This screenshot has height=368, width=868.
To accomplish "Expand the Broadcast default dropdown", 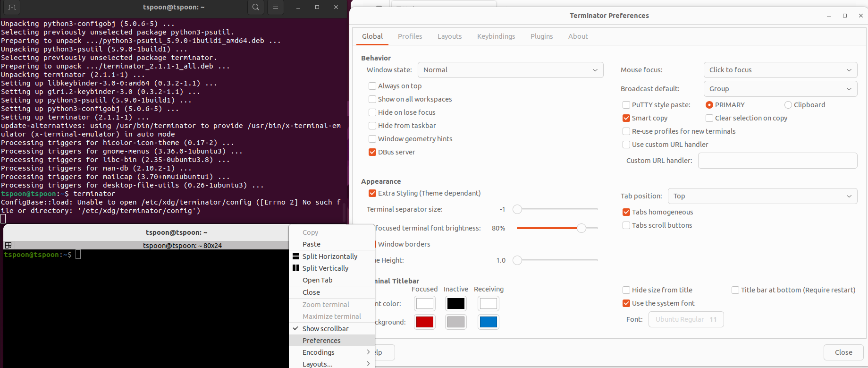I will coord(780,89).
